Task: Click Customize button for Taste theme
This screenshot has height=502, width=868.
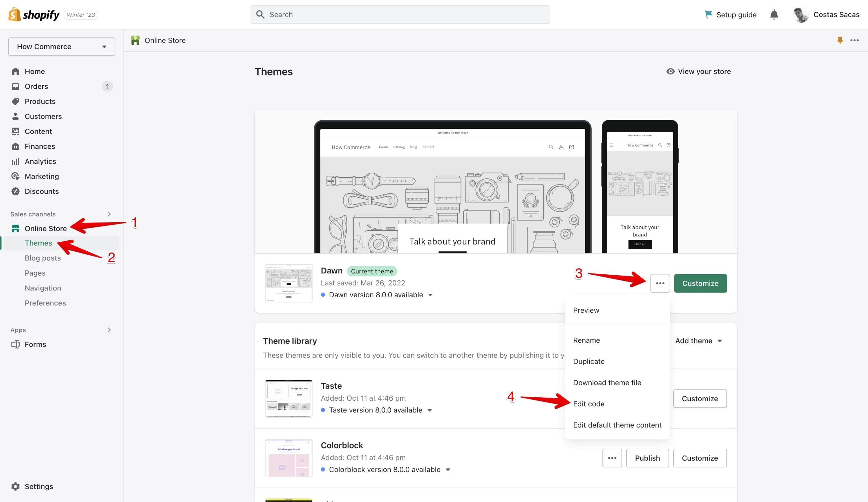Action: coord(700,399)
